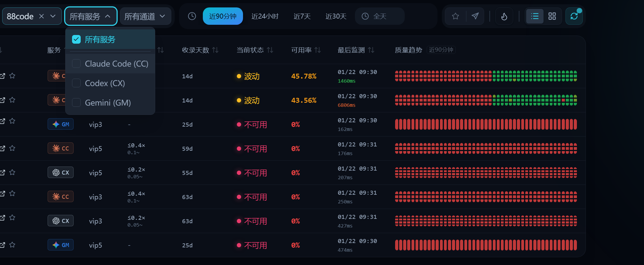Image resolution: width=644 pixels, height=265 pixels.
Task: Click the 全天 time button
Action: 380,16
